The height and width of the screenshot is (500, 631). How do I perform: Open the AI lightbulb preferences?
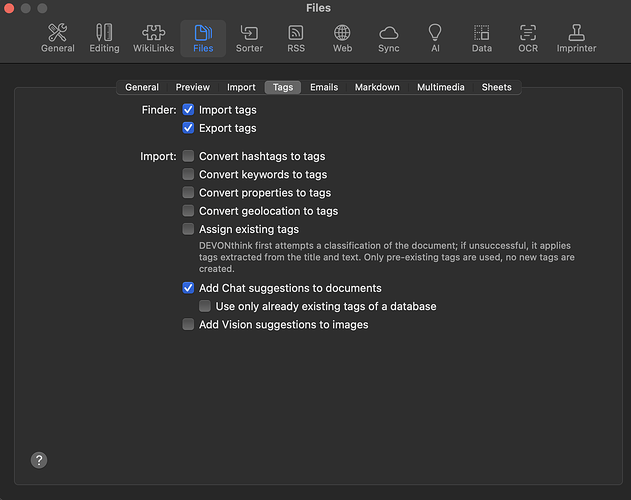(435, 38)
